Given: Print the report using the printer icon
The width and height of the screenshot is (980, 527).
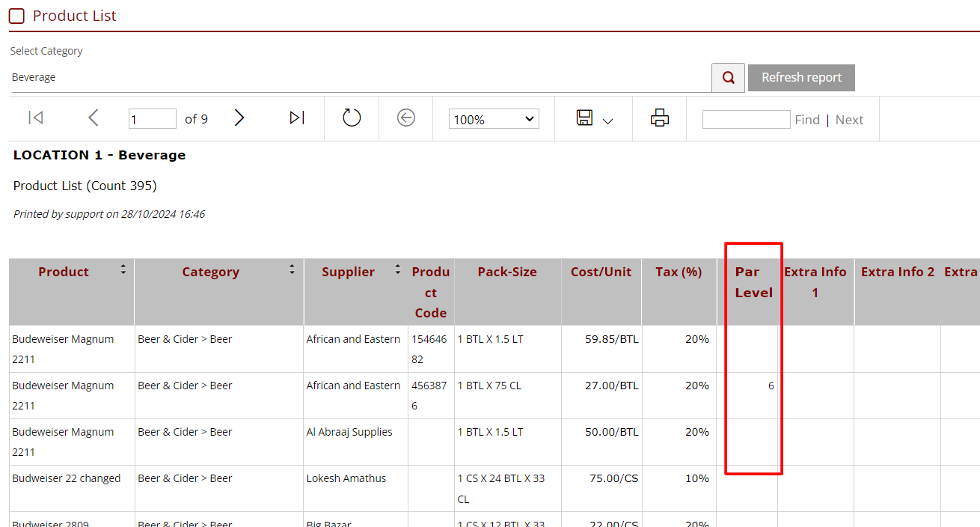Looking at the screenshot, I should click(659, 118).
